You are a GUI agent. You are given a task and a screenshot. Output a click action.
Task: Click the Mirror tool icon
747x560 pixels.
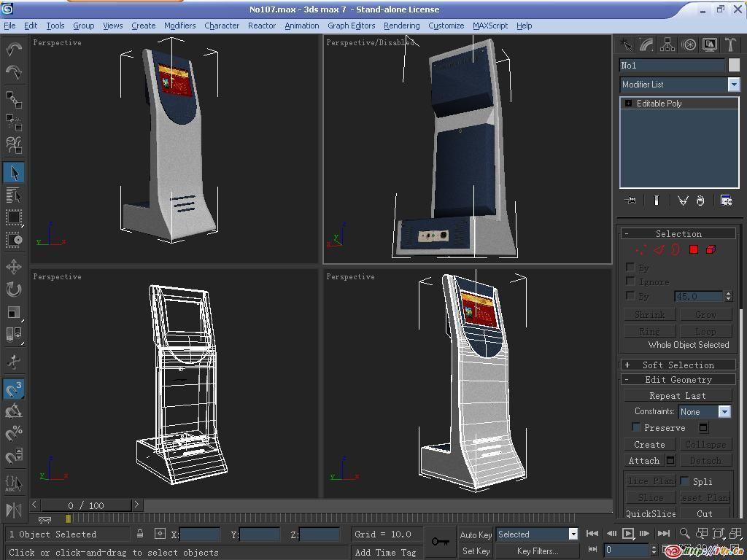(x=14, y=510)
